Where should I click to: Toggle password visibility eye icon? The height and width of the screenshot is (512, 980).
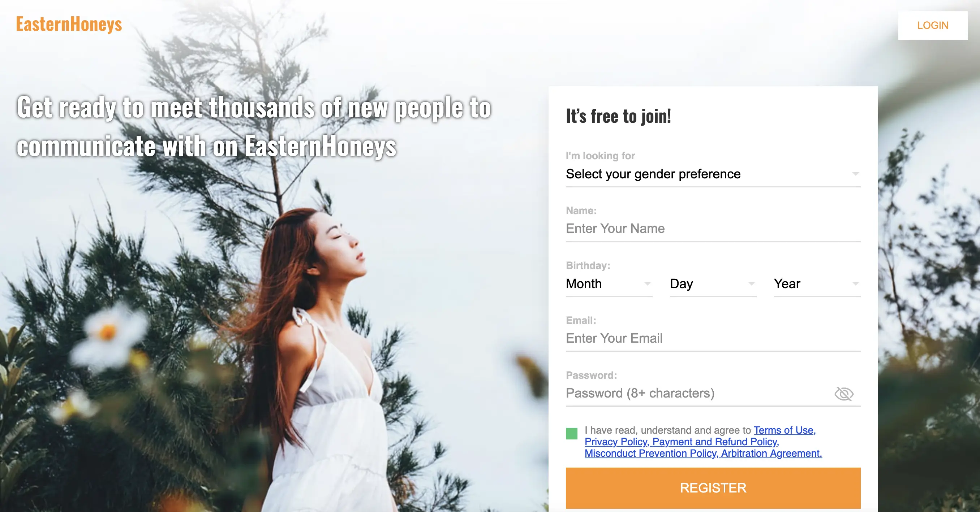click(x=844, y=394)
